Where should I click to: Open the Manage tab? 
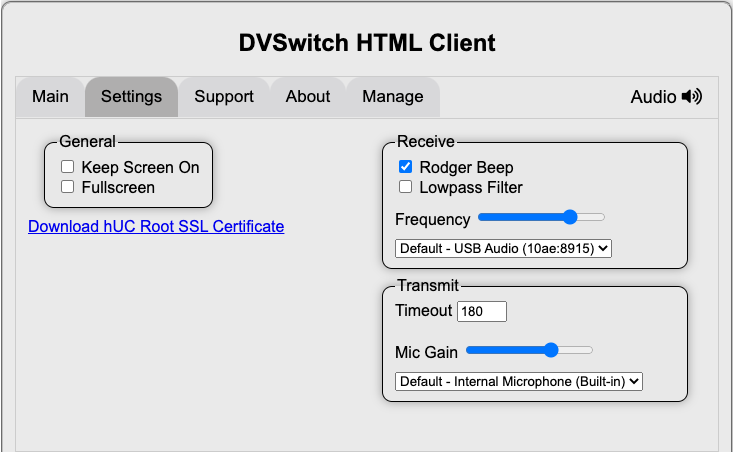pos(392,97)
